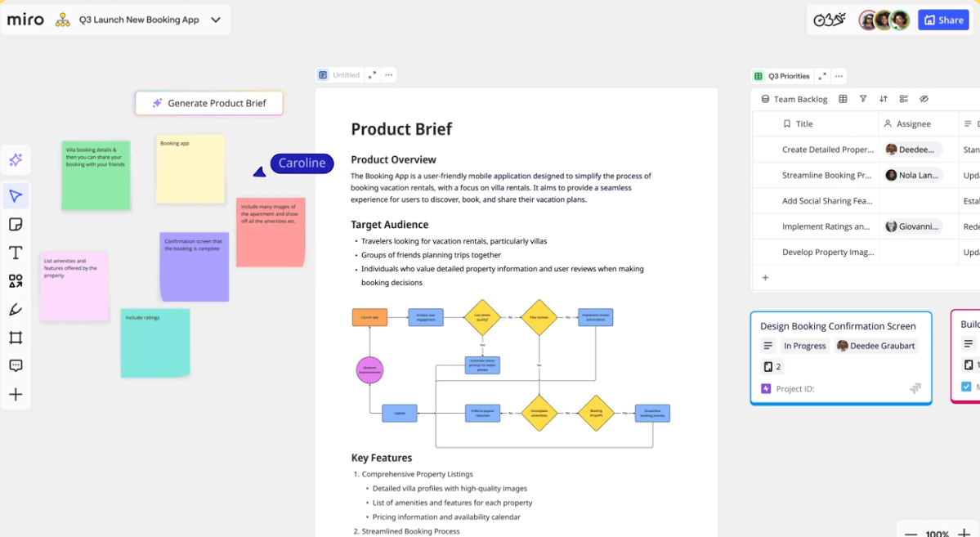Click the subtask count 2 on card
980x537 pixels.
point(772,367)
